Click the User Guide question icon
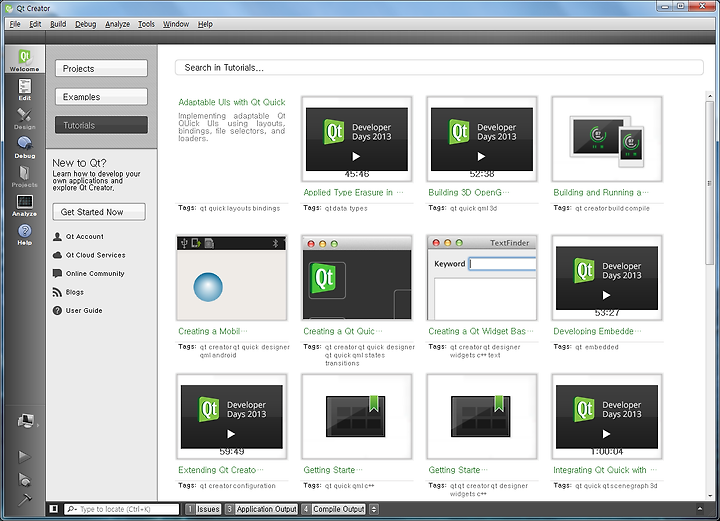This screenshot has height=521, width=720. coord(57,311)
